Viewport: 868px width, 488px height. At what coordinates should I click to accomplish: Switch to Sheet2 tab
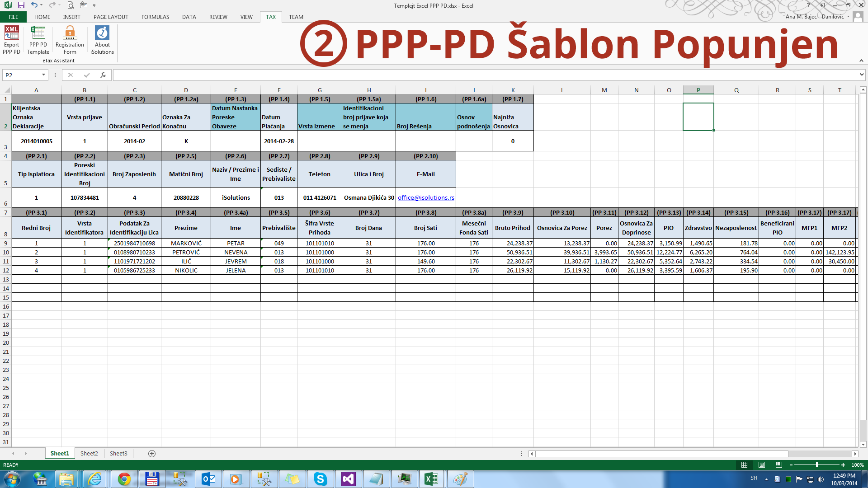[x=89, y=453]
